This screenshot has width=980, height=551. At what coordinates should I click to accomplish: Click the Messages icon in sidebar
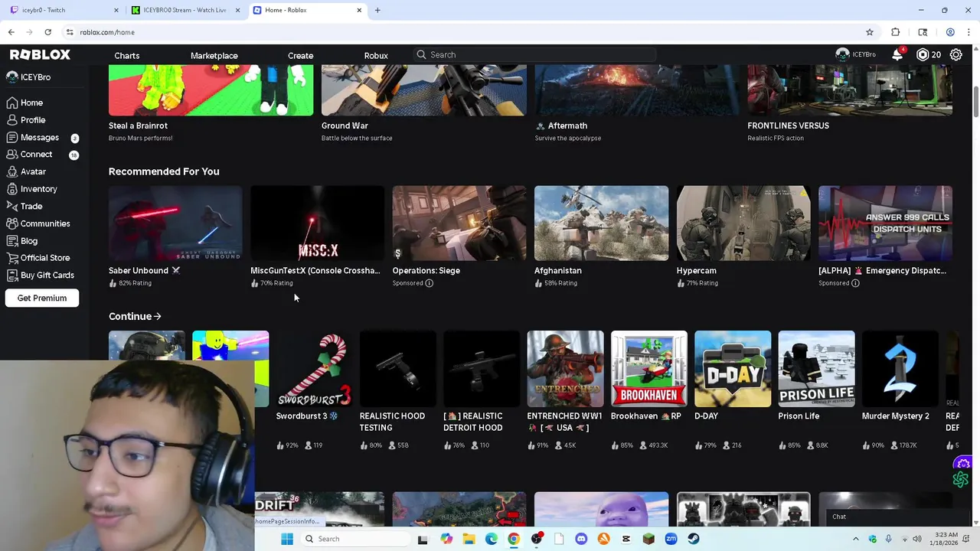pyautogui.click(x=12, y=138)
